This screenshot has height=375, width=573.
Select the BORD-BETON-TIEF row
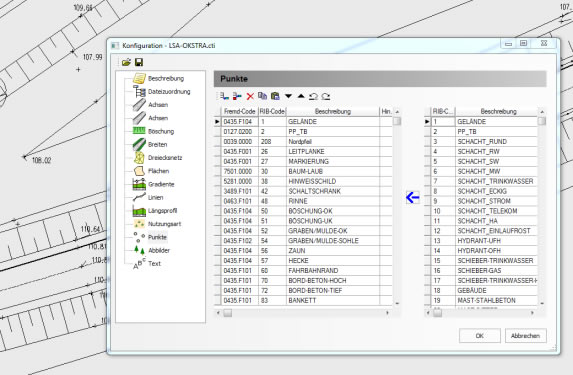(x=303, y=291)
